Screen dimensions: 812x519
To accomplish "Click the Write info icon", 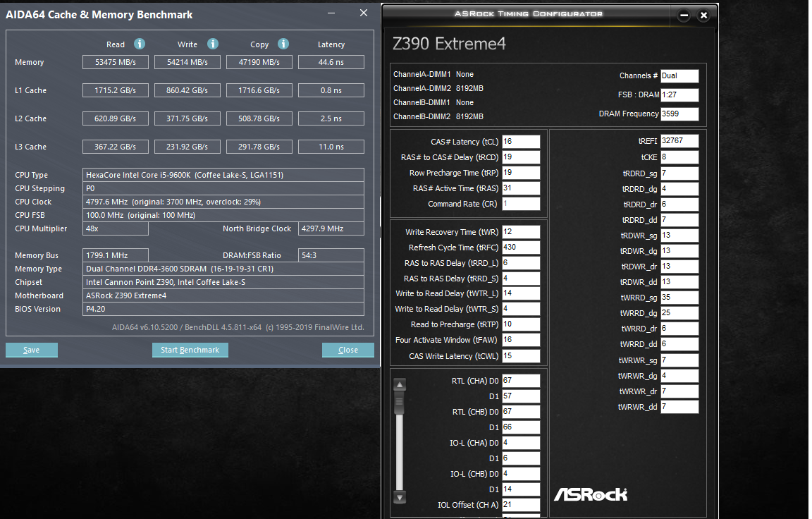I will coord(213,44).
